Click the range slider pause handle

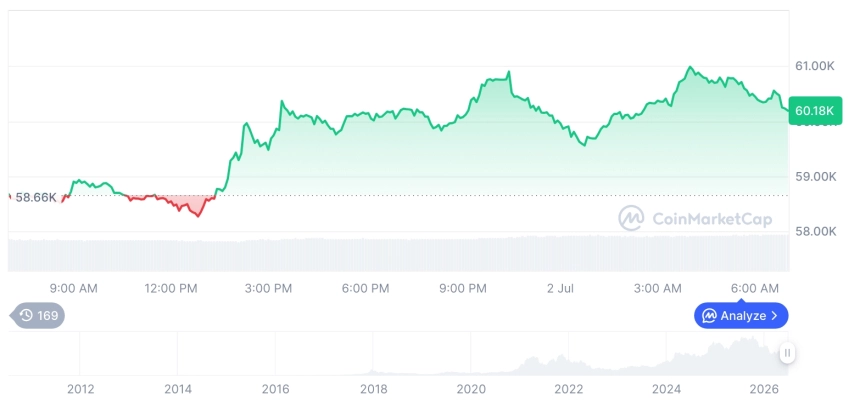[x=787, y=353]
